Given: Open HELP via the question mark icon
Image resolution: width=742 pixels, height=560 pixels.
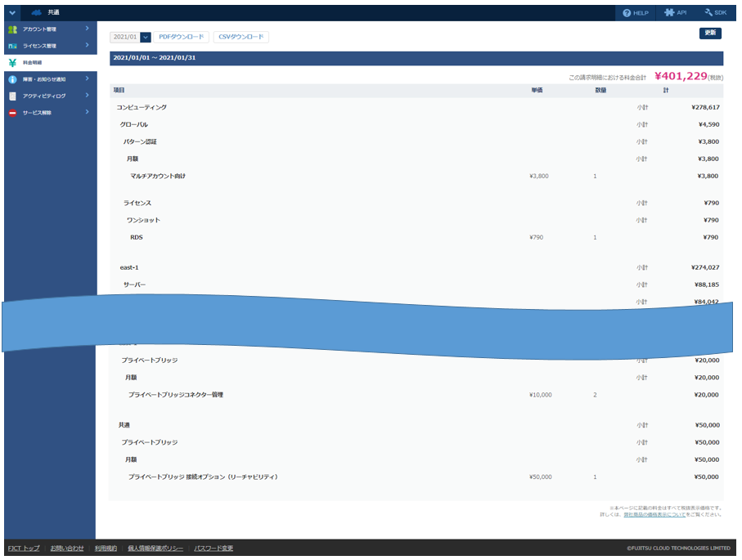Looking at the screenshot, I should tap(627, 13).
